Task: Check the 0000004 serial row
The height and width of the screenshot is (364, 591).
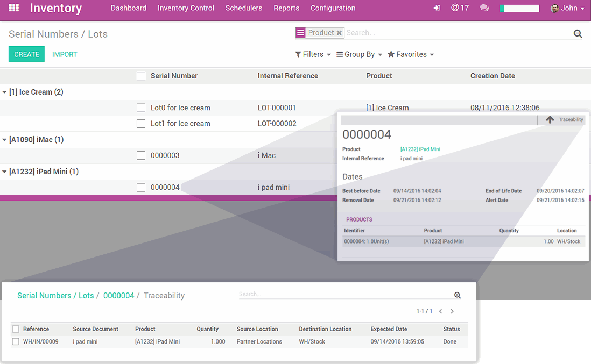Action: (141, 188)
